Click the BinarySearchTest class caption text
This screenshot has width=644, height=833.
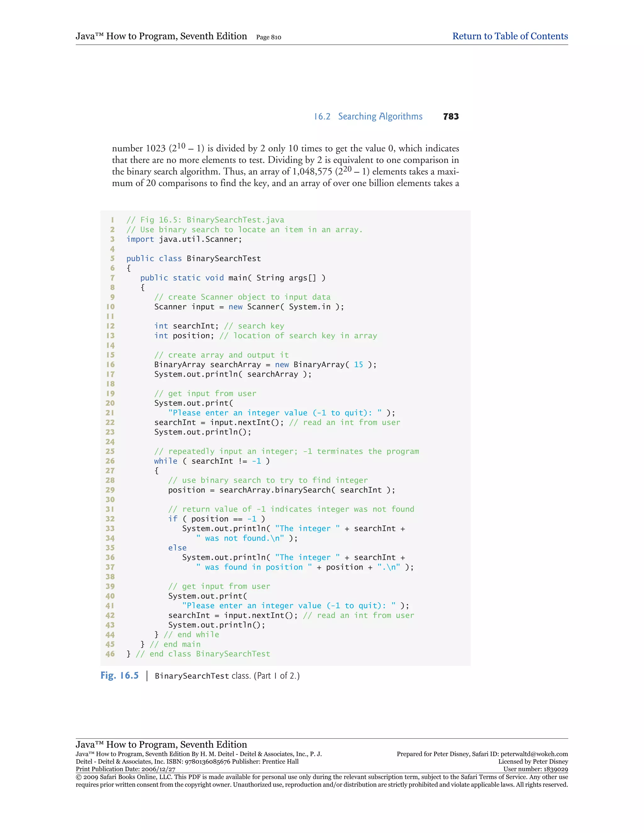[x=227, y=676]
